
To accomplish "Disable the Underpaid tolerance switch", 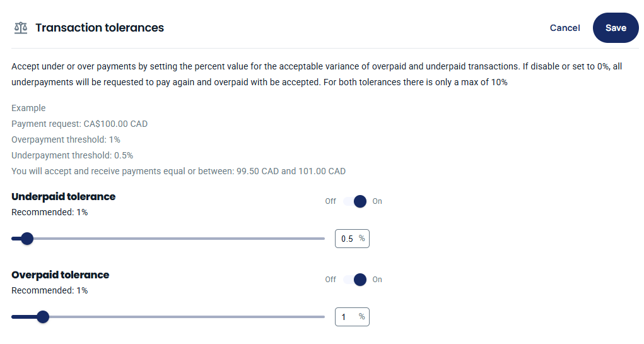I will 355,201.
